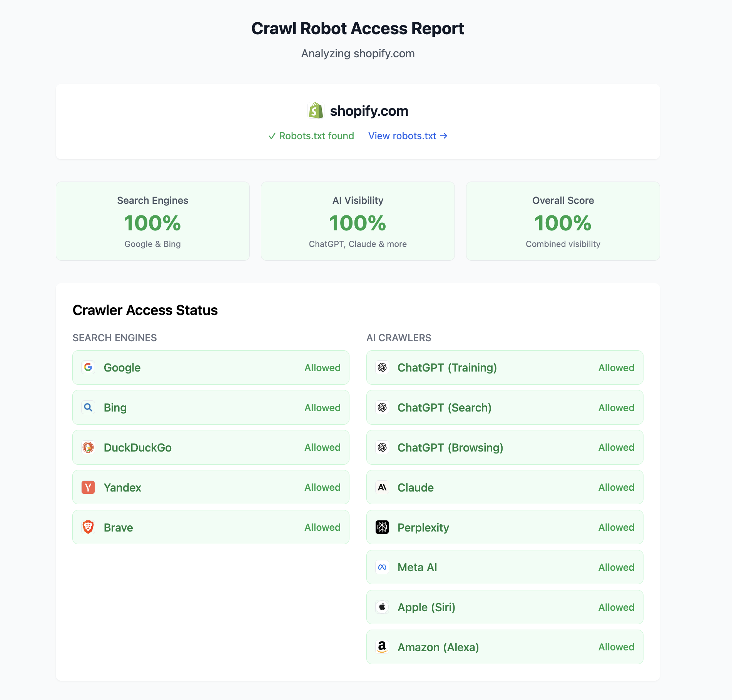Click Allowed status in Amazon (Alexa) row
The height and width of the screenshot is (700, 732).
pos(616,647)
